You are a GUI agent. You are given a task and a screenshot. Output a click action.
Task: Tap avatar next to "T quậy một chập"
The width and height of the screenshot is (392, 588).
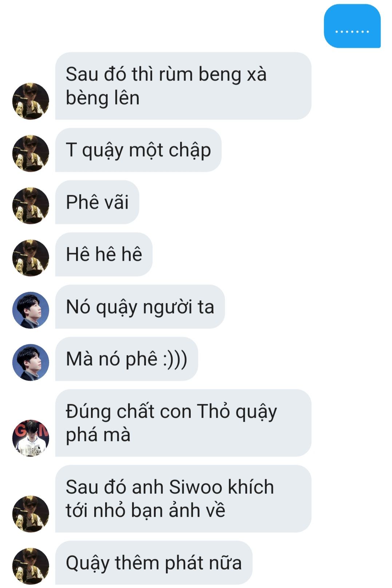31,153
